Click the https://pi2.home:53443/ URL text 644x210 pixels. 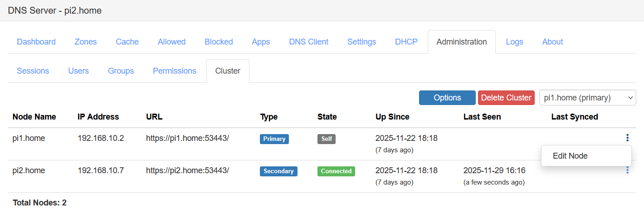(187, 170)
